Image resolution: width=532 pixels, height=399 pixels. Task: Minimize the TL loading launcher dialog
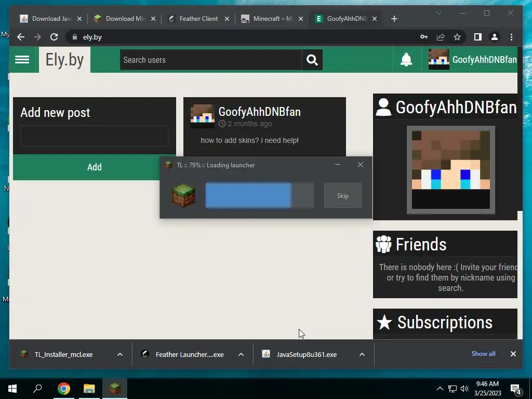338,165
